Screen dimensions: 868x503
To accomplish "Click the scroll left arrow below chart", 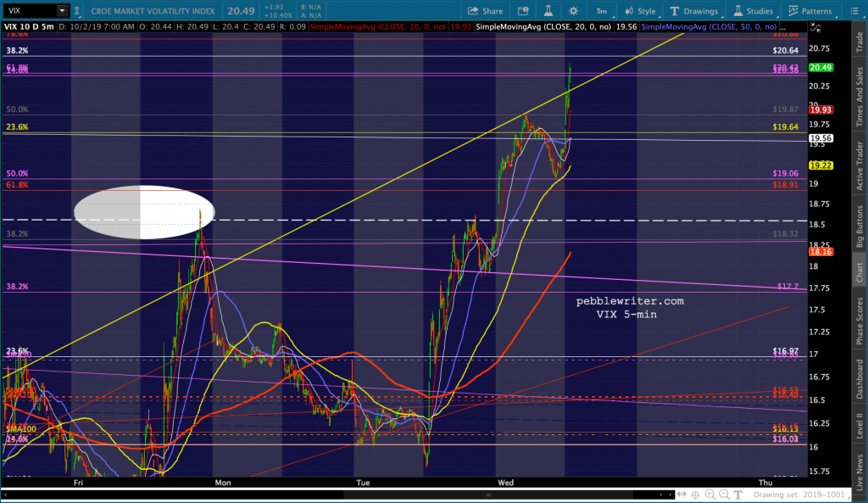I will pos(662,495).
